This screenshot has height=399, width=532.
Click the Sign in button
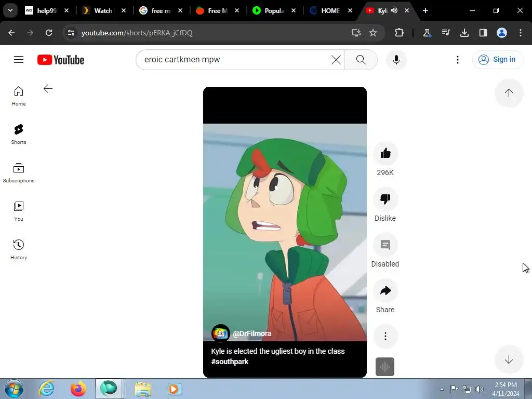(497, 60)
